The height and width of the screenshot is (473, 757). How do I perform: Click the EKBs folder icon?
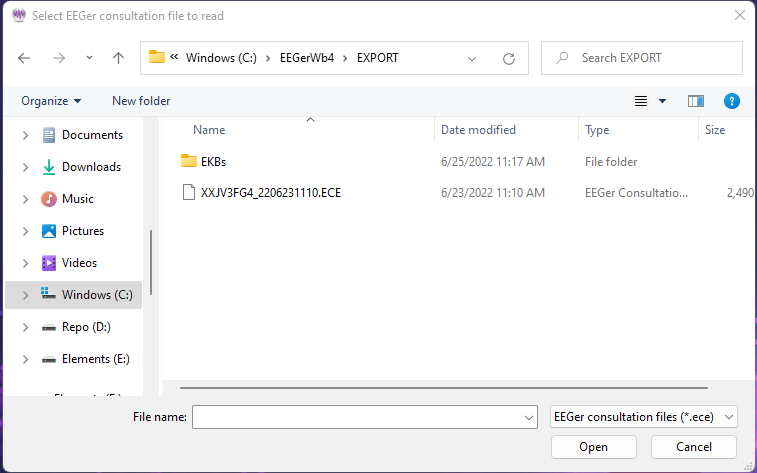tap(189, 161)
